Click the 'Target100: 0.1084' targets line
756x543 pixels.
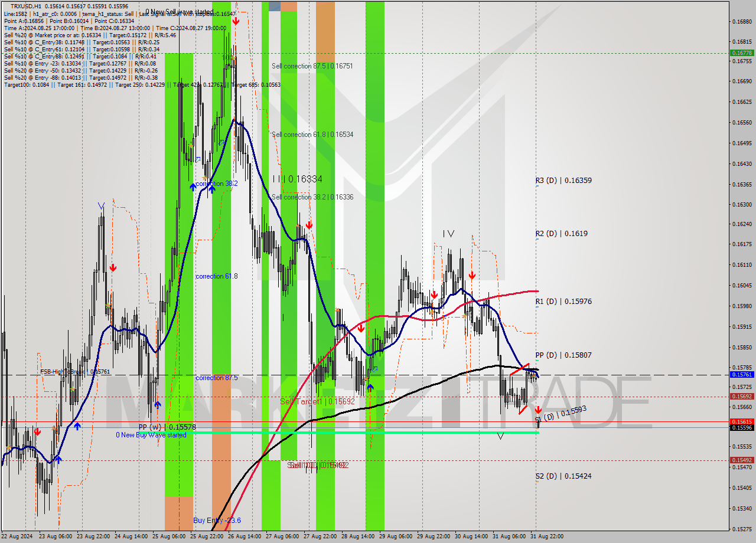click(142, 84)
